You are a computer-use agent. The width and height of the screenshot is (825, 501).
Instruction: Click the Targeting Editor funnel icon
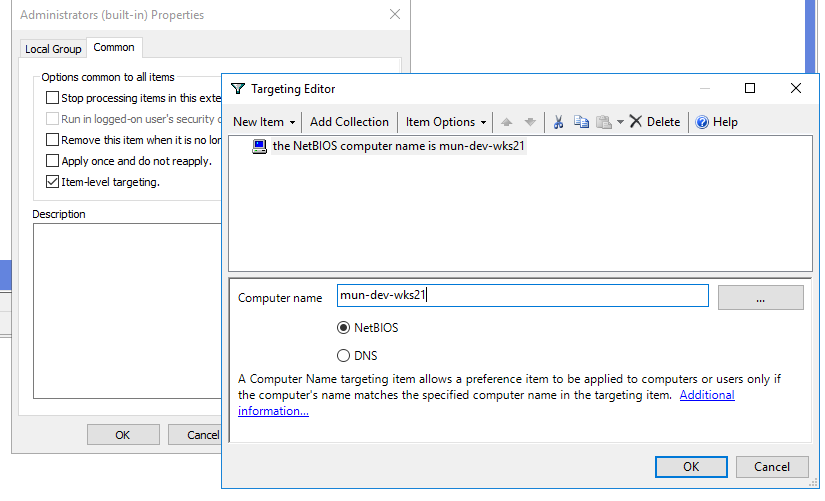click(238, 89)
